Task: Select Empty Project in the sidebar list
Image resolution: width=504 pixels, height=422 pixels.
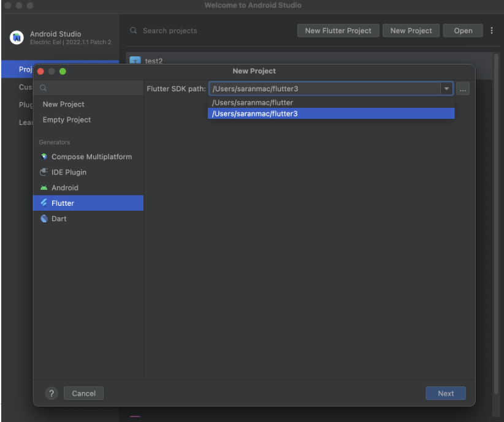Action: (88, 120)
